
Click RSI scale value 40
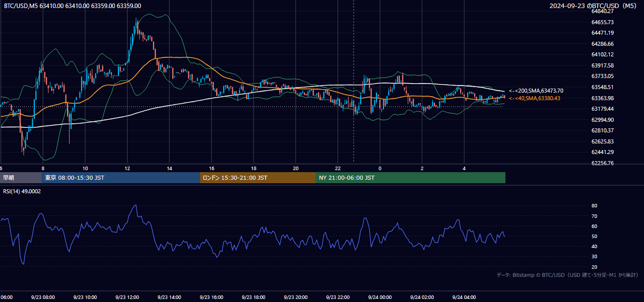click(594, 246)
